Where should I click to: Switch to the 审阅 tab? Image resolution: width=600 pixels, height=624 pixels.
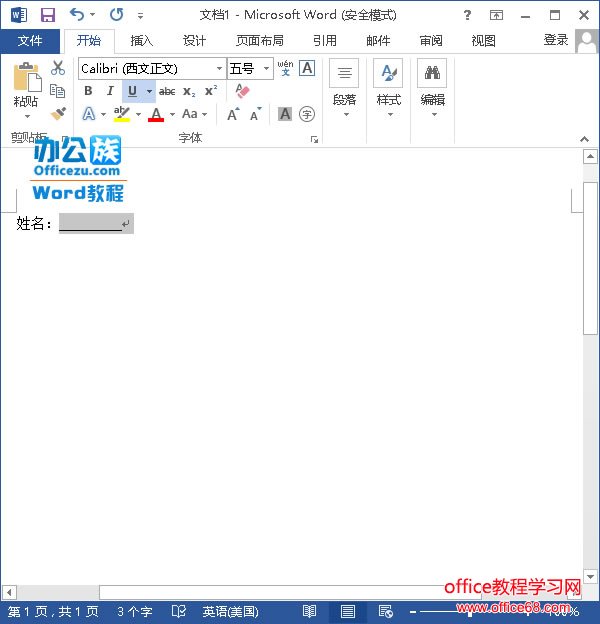[431, 41]
